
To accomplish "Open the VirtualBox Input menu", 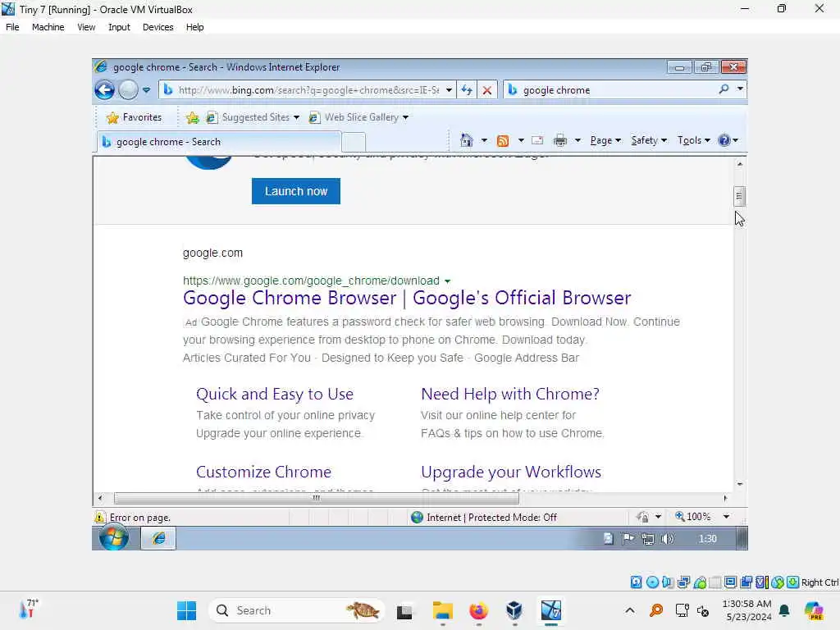I will point(119,27).
